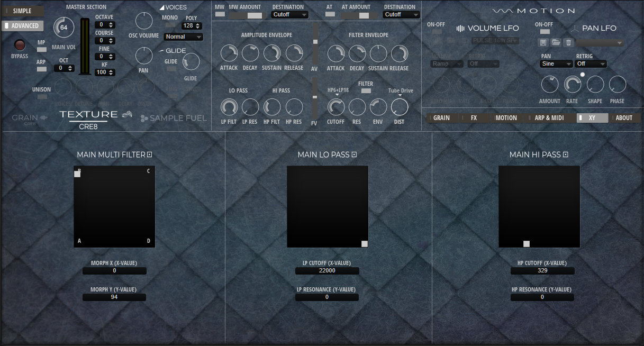Image resolution: width=644 pixels, height=346 pixels.
Task: Switch to Simple mode
Action: point(23,11)
